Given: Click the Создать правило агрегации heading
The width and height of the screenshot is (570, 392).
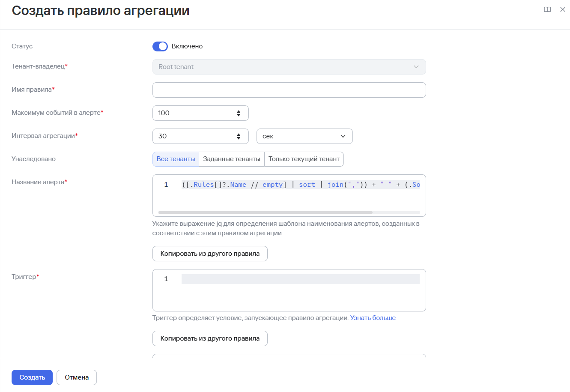Looking at the screenshot, I should pyautogui.click(x=101, y=11).
